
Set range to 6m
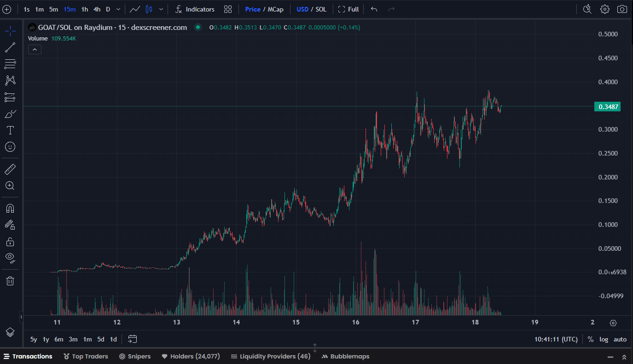[x=59, y=340]
